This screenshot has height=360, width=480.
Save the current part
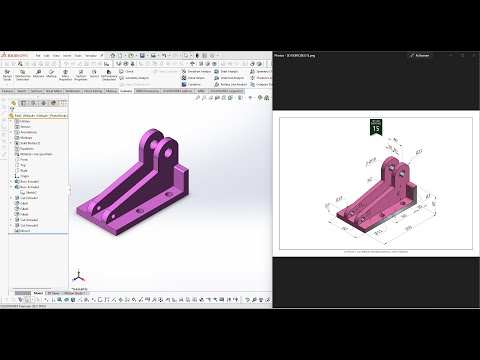(x=142, y=55)
